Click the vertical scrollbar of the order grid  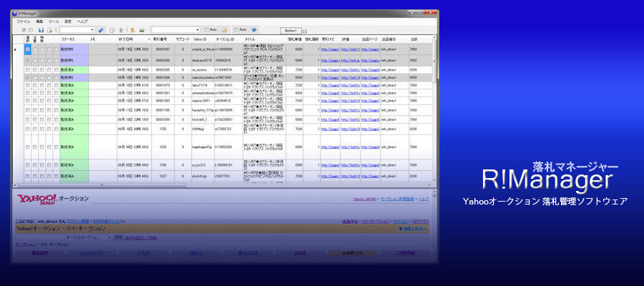434,109
